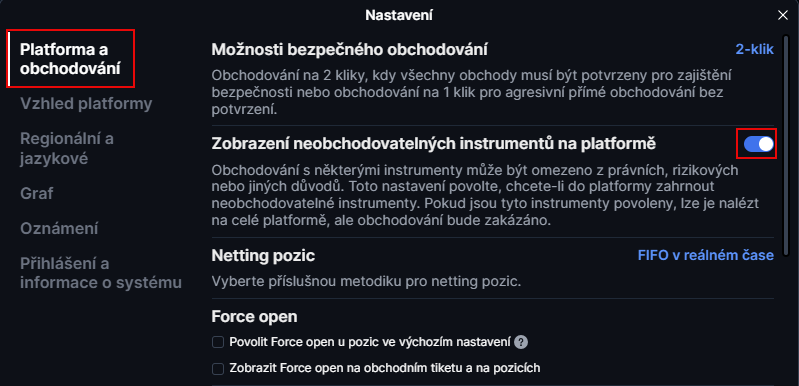Viewport: 799px width, 386px height.
Task: Toggle Zobrazení neobchodovatelných instrumentů switch
Action: tap(759, 145)
